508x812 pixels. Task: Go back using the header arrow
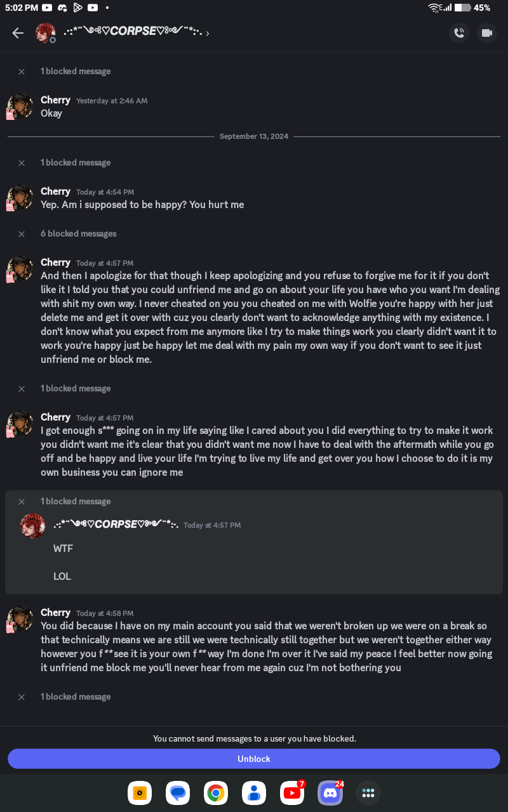[x=18, y=33]
